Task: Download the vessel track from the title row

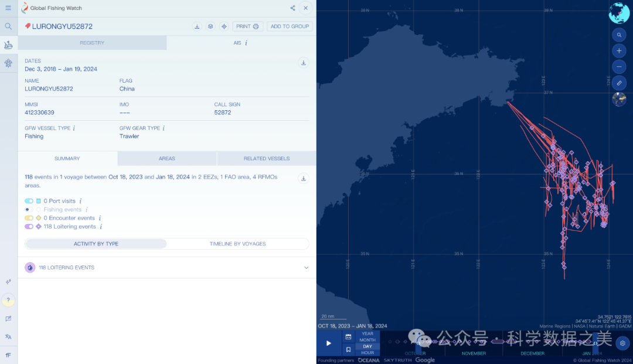Action: [x=197, y=26]
